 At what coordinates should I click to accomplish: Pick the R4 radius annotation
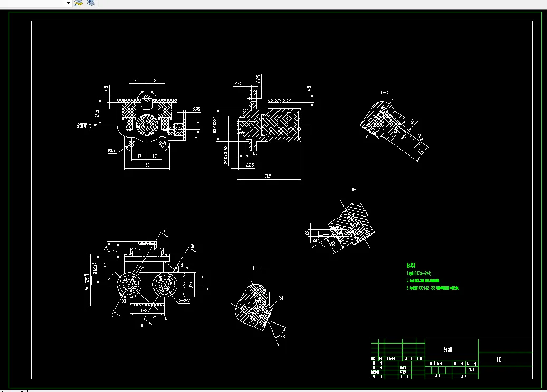click(281, 298)
